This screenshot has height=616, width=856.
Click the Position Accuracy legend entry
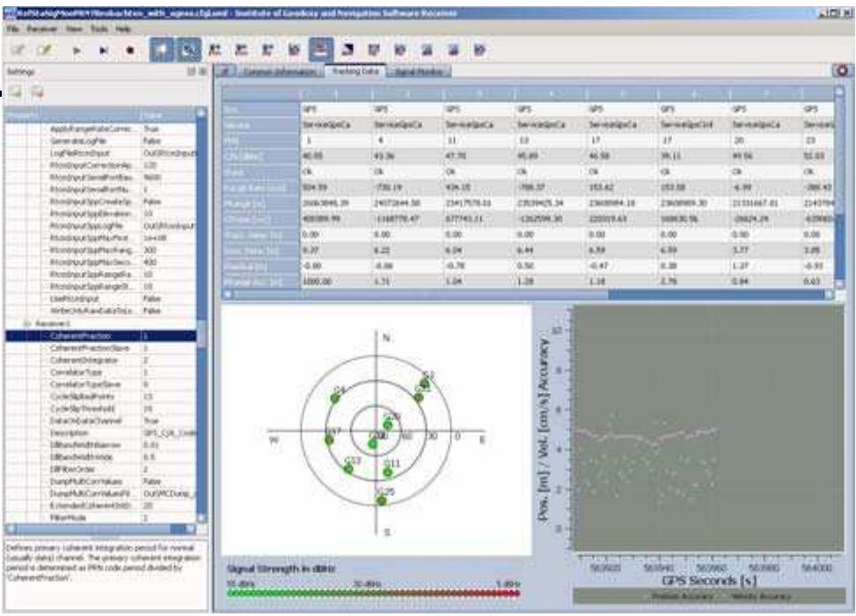pos(682,597)
